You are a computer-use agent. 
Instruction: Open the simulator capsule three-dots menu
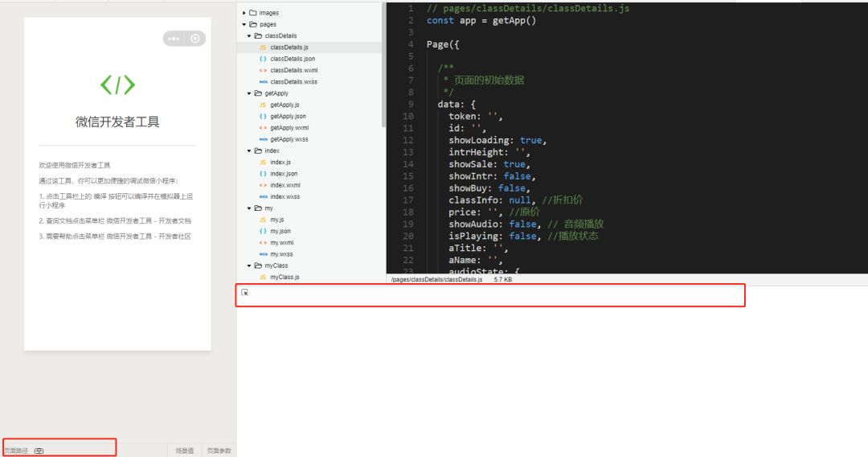coord(174,39)
